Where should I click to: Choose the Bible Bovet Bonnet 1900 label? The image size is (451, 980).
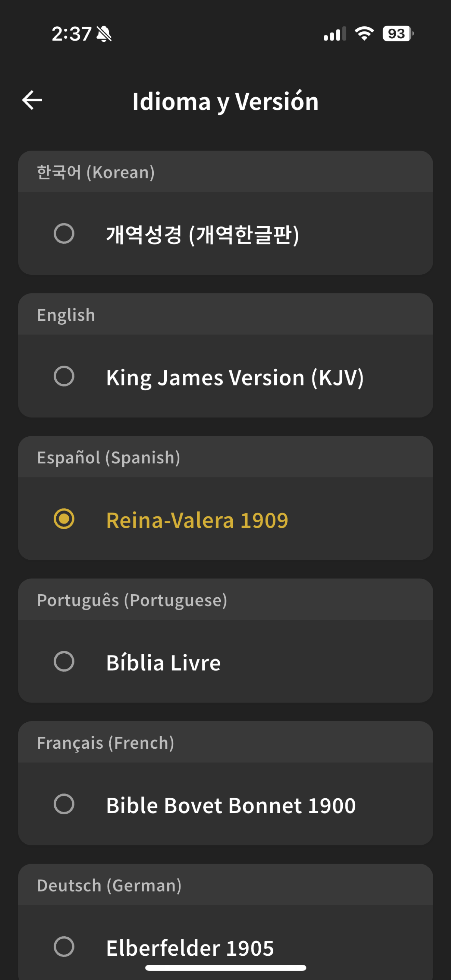click(231, 805)
